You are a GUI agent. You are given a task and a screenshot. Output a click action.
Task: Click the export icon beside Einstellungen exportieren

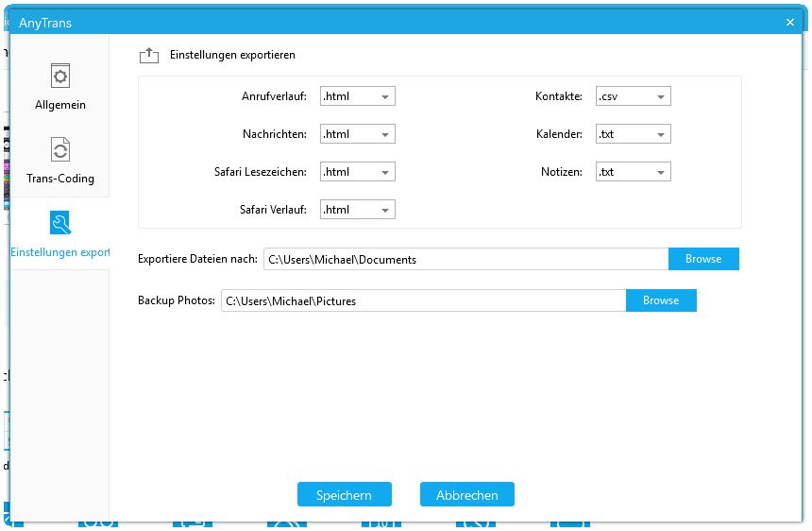(149, 55)
